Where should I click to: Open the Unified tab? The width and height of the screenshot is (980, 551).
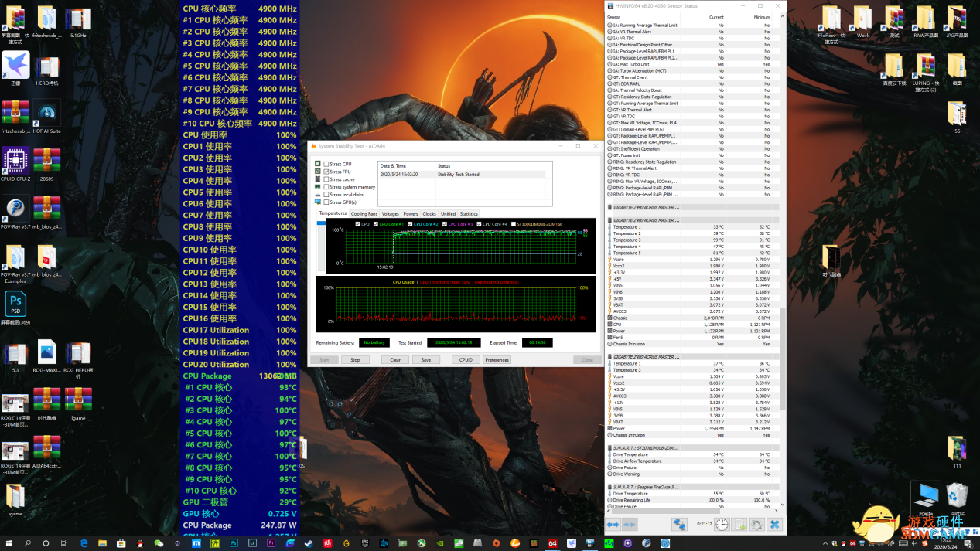[448, 213]
